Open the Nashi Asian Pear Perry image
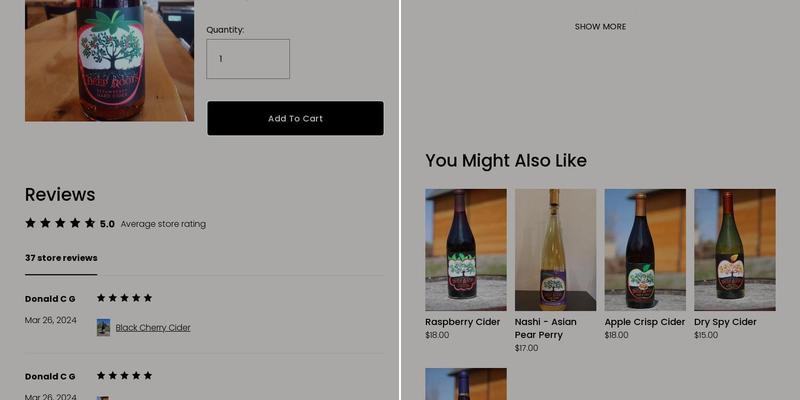 tap(555, 250)
